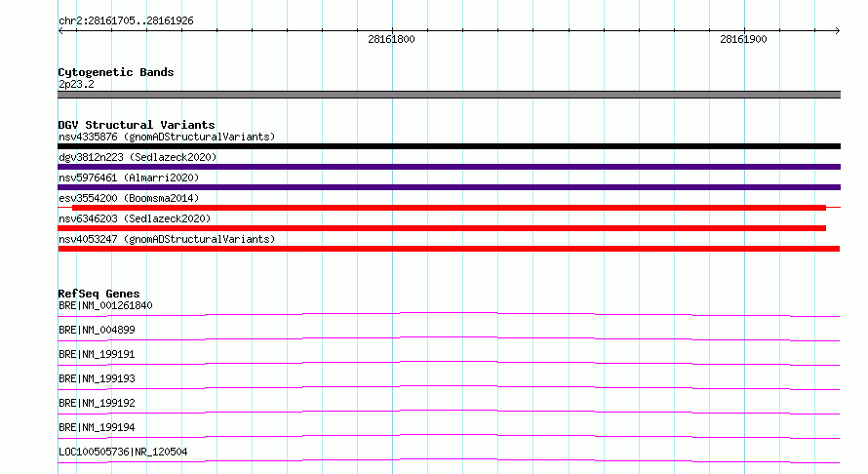The height and width of the screenshot is (474, 868).
Task: Click the red nsv6346203 variant bar
Action: click(x=442, y=228)
